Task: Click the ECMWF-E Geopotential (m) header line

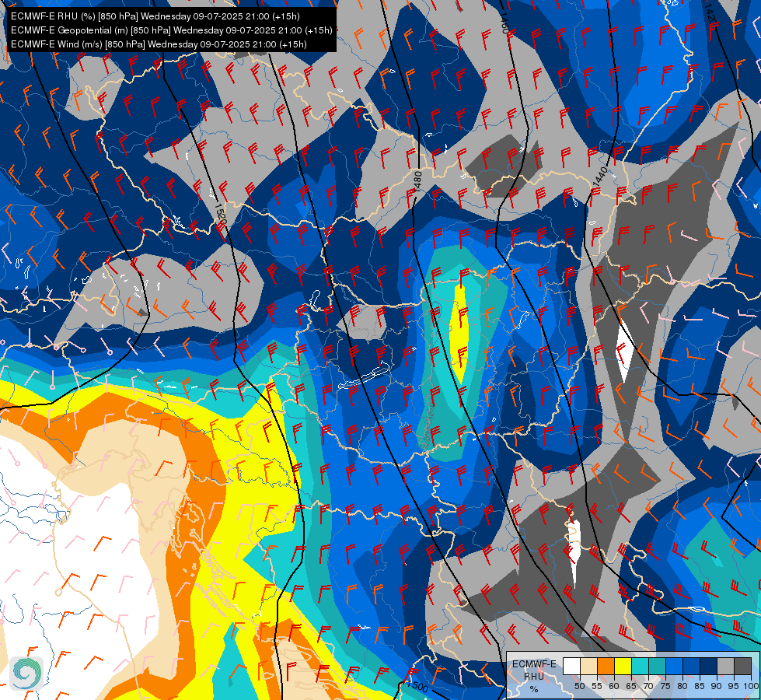Action: 172,30
